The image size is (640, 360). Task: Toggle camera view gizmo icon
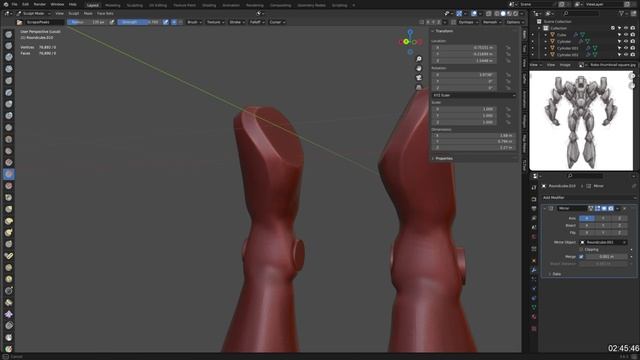coord(419,78)
